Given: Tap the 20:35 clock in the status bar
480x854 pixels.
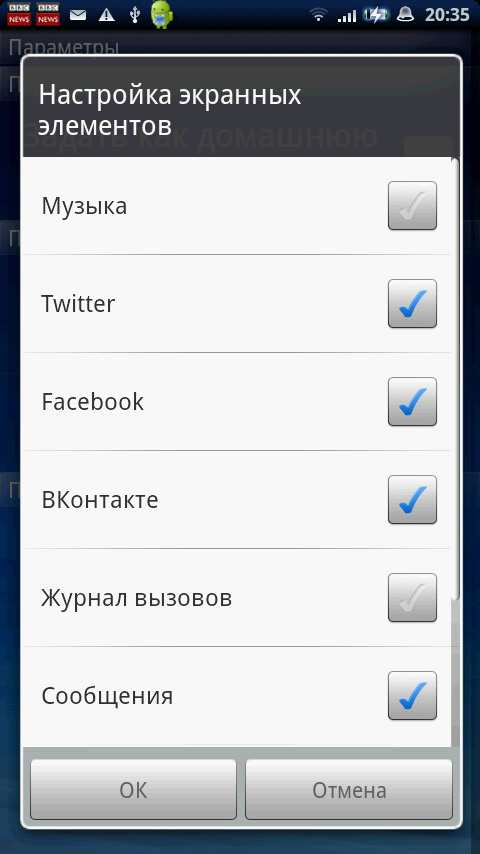Looking at the screenshot, I should [447, 15].
